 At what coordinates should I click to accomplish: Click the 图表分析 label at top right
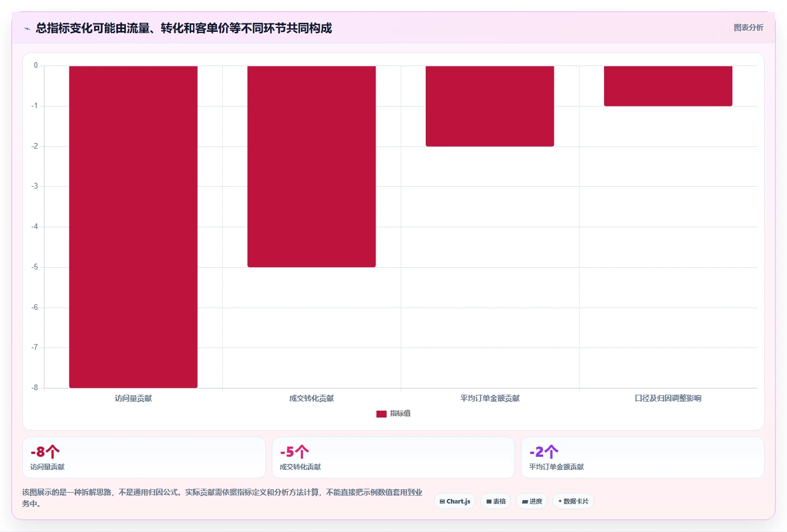[x=748, y=27]
